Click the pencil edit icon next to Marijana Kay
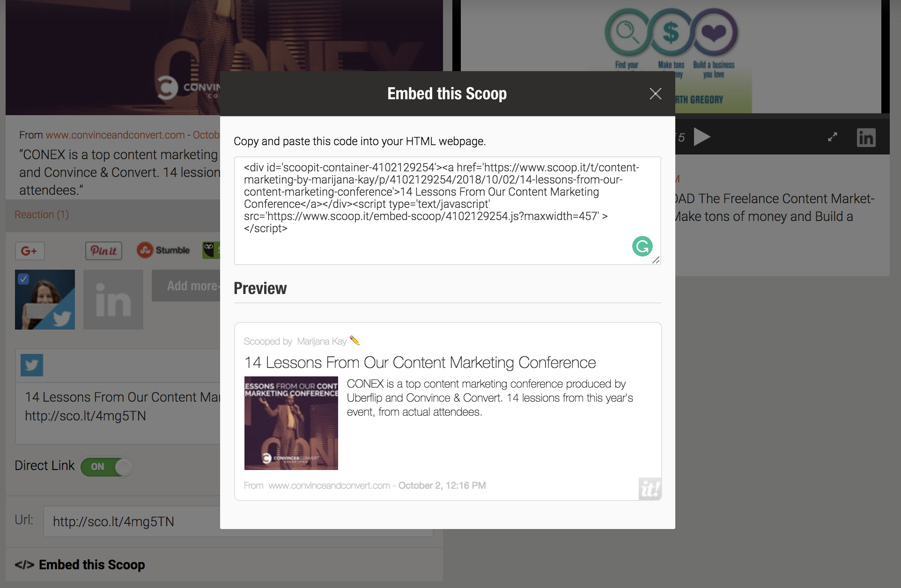Image resolution: width=901 pixels, height=588 pixels. point(354,341)
